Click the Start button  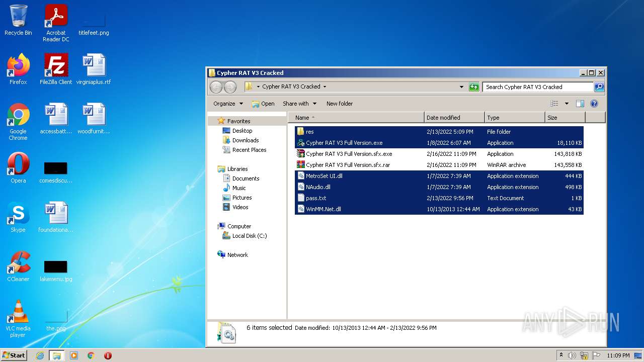pos(14,355)
